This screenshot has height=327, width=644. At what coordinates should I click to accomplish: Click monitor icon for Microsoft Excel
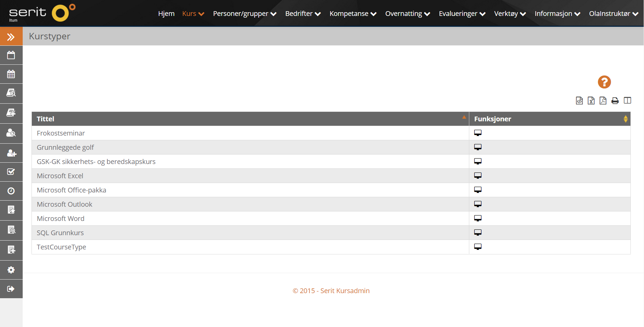click(478, 176)
